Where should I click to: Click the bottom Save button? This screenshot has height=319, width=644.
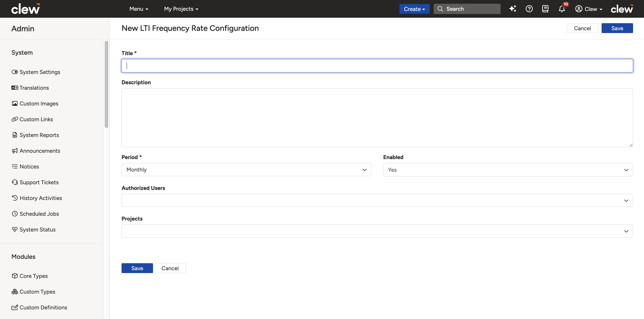tap(137, 268)
